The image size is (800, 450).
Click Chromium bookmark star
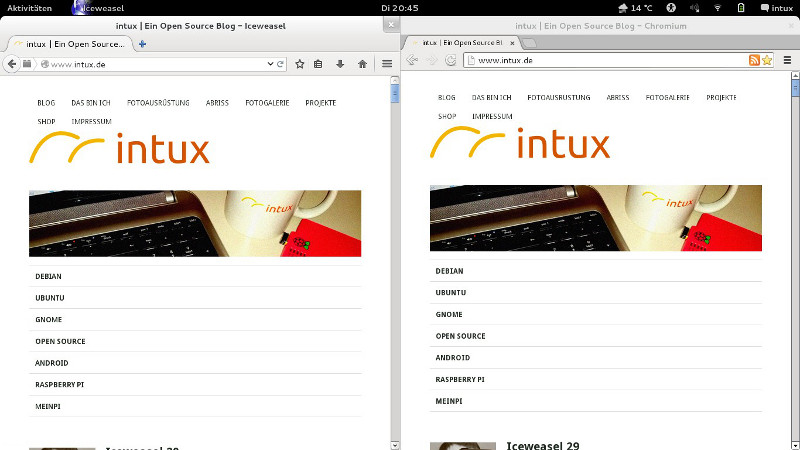pyautogui.click(x=767, y=60)
